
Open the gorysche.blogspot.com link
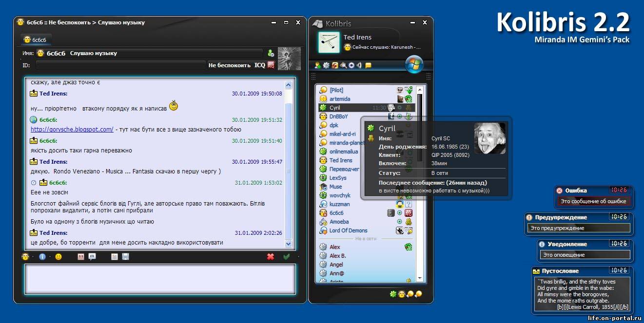pyautogui.click(x=72, y=130)
